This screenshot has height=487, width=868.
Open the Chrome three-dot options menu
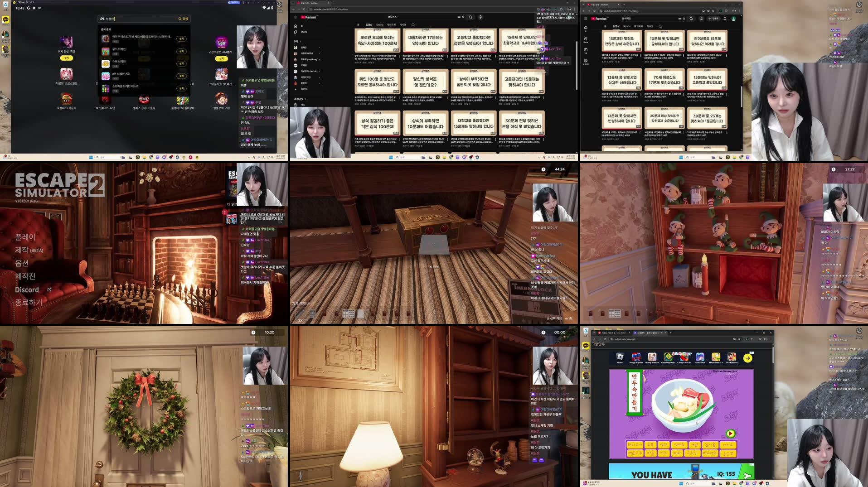pyautogui.click(x=771, y=339)
